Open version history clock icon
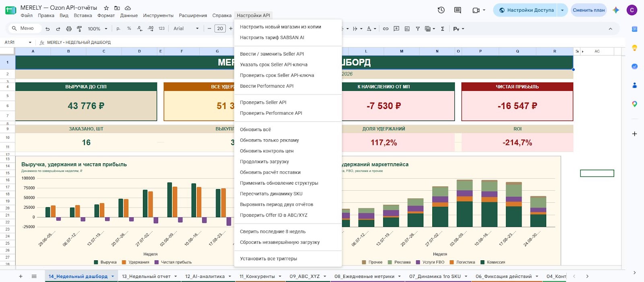The image size is (644, 282). [x=441, y=10]
